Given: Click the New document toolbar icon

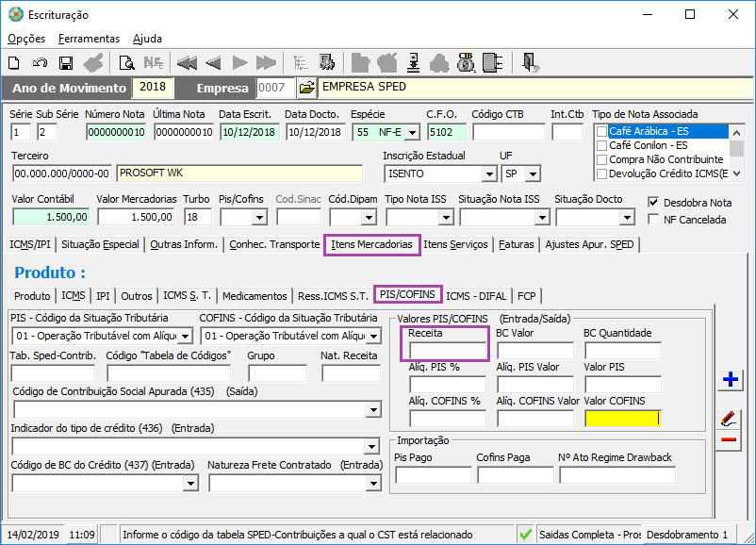Looking at the screenshot, I should tap(14, 63).
